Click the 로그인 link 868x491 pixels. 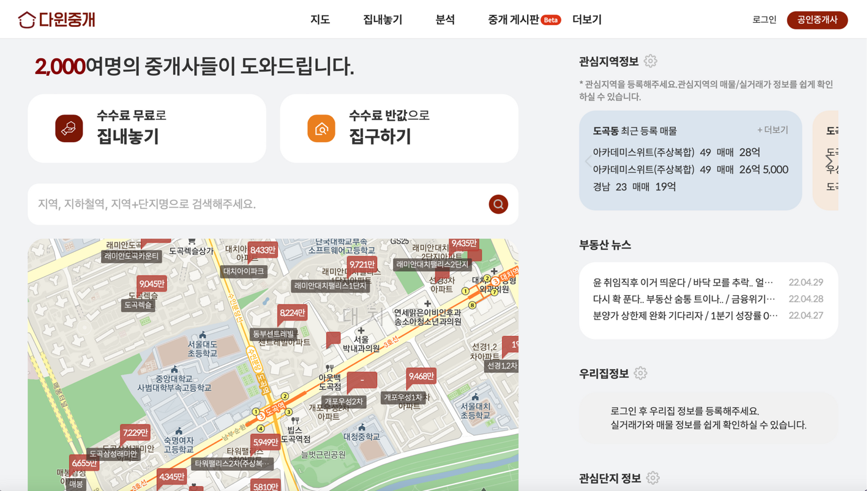click(x=763, y=19)
